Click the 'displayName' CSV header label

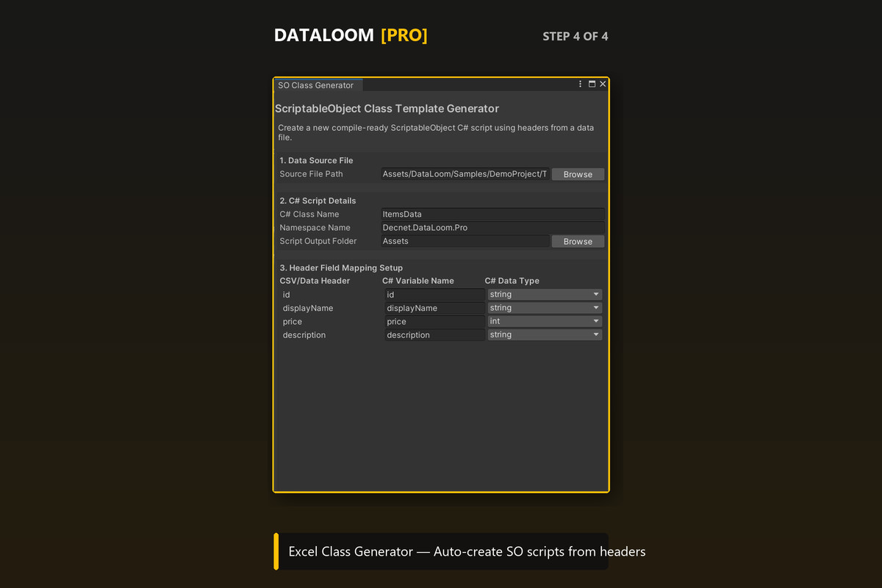tap(308, 308)
